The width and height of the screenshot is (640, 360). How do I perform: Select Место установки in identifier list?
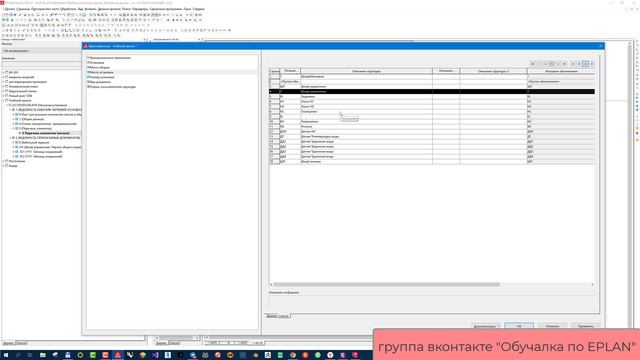click(101, 72)
